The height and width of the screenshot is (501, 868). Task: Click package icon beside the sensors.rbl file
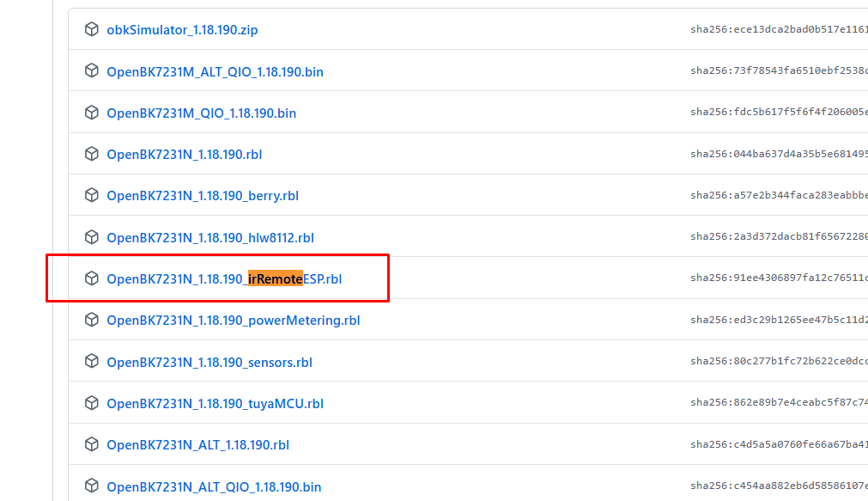(91, 361)
